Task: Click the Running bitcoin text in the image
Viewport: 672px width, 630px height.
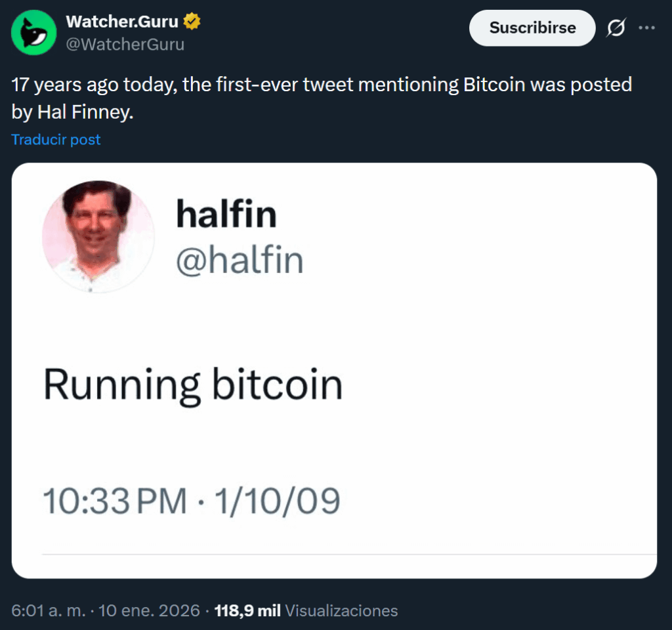Action: click(x=193, y=385)
